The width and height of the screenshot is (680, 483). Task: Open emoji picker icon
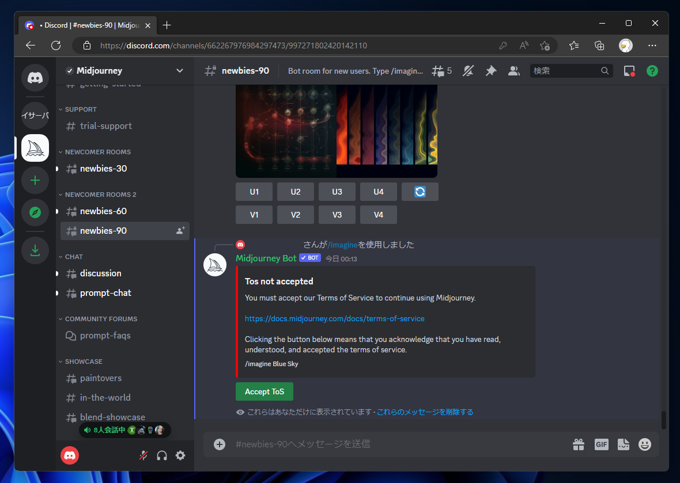(645, 444)
